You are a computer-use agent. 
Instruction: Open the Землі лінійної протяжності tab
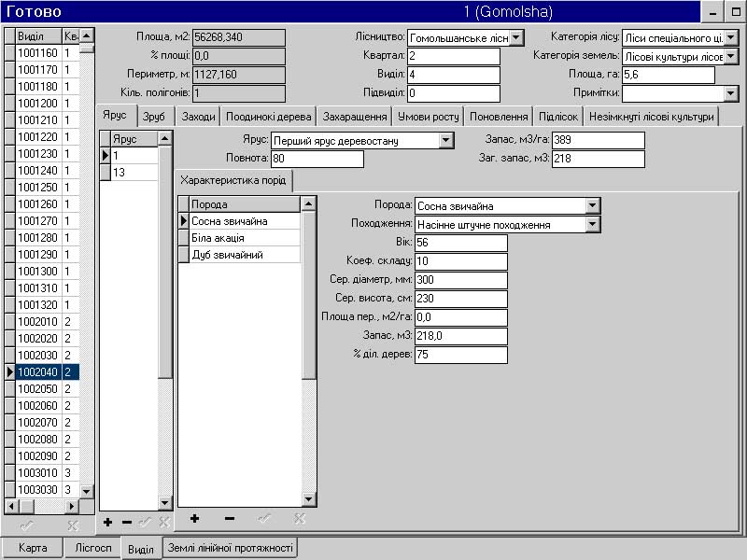[x=231, y=548]
